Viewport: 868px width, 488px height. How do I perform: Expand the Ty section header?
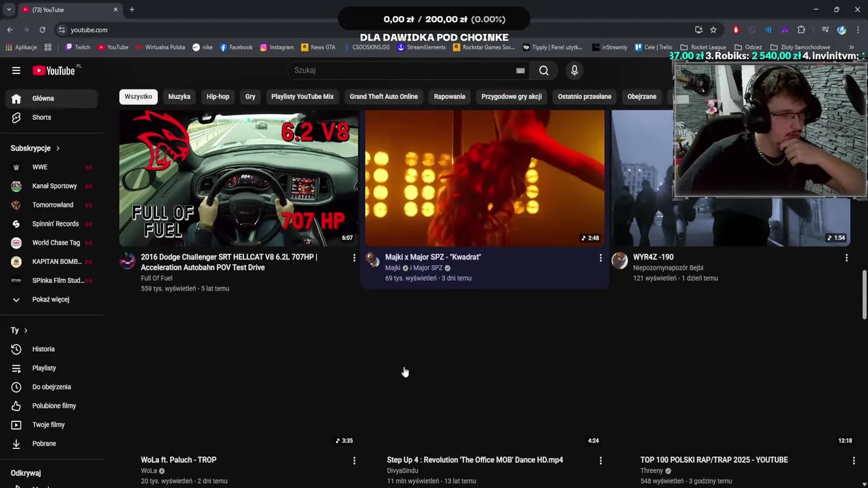pyautogui.click(x=19, y=331)
